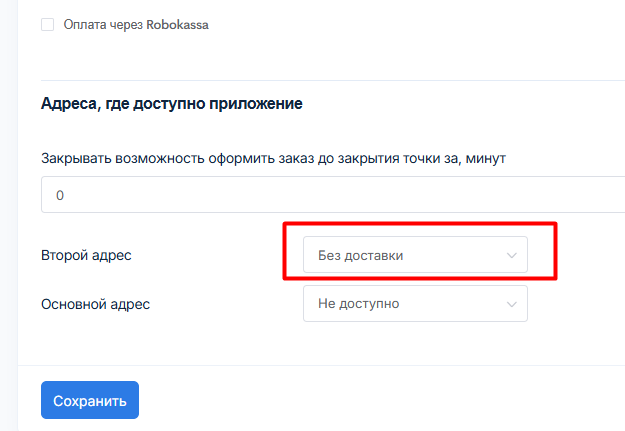Open the Без доставки dropdown
This screenshot has height=431, width=625.
tap(415, 255)
